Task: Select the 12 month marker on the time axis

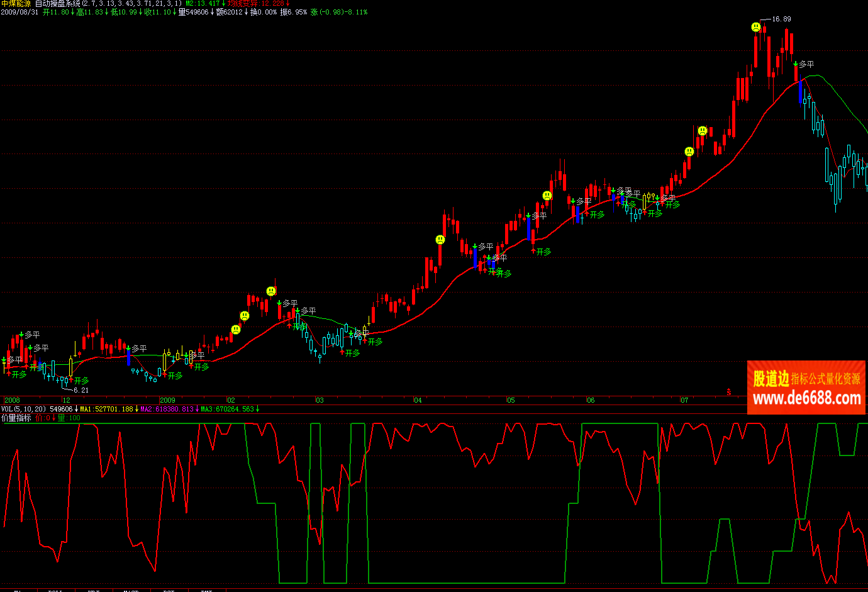Action: (x=67, y=400)
